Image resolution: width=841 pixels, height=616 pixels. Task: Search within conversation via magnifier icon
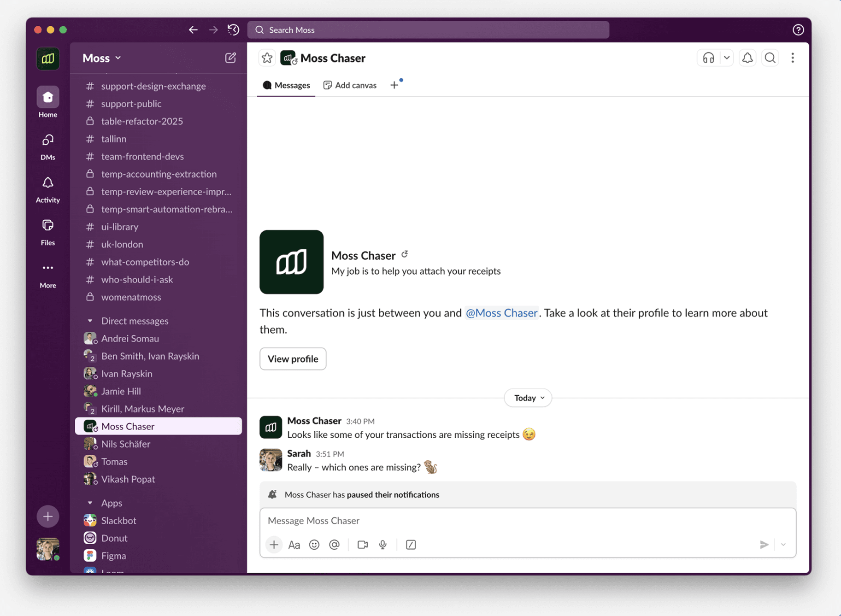click(x=770, y=58)
